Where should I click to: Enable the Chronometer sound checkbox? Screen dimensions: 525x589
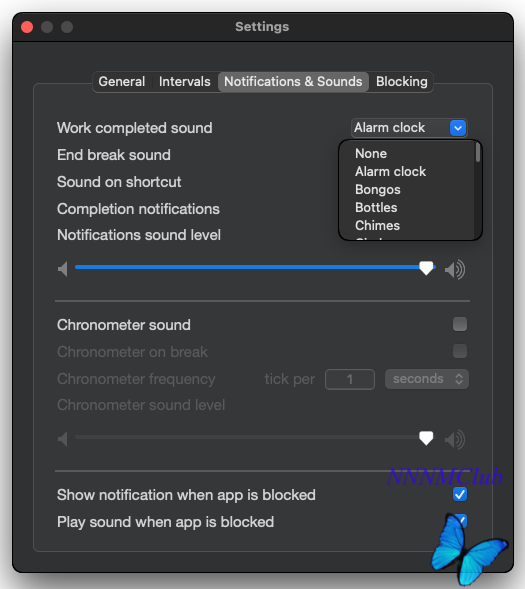pyautogui.click(x=460, y=324)
